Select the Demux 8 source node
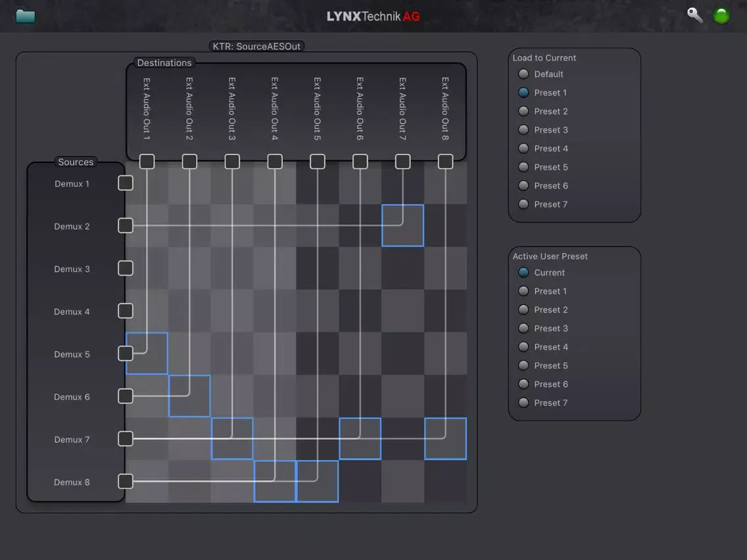Image resolution: width=747 pixels, height=560 pixels. [x=126, y=481]
